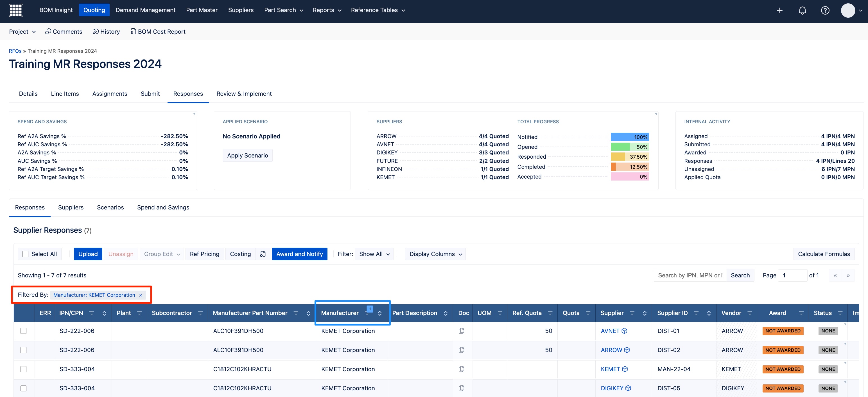Follow the RFQs breadcrumb link

[x=15, y=51]
